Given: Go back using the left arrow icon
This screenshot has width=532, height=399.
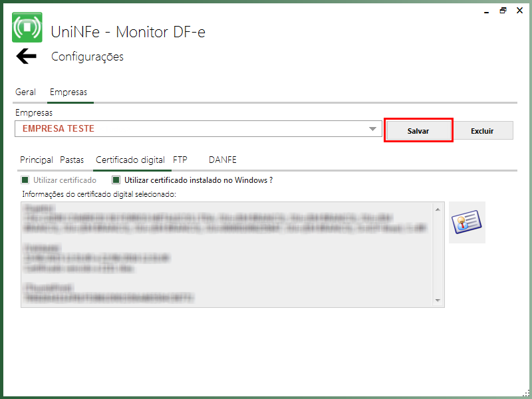Looking at the screenshot, I should point(26,56).
